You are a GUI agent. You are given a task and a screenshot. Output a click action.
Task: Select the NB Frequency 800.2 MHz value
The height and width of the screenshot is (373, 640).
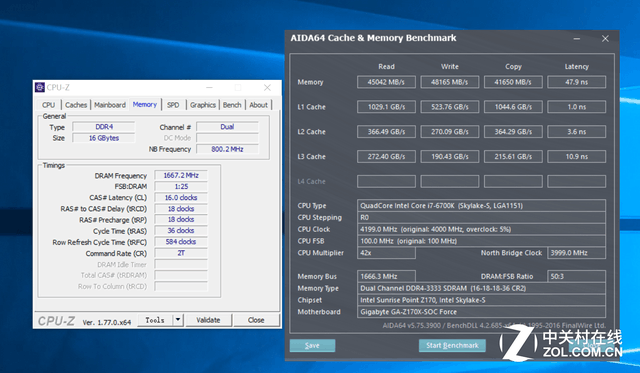(227, 149)
